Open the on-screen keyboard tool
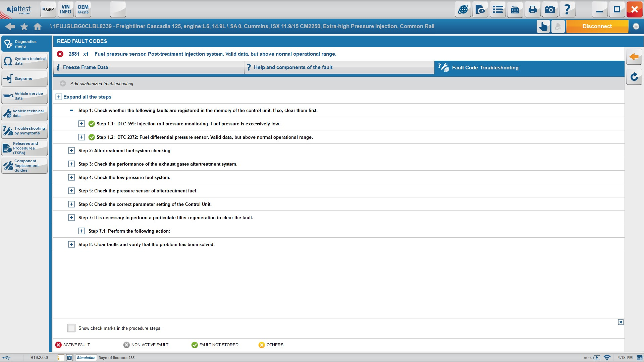Viewport: 644px width, 362px height. click(515, 9)
